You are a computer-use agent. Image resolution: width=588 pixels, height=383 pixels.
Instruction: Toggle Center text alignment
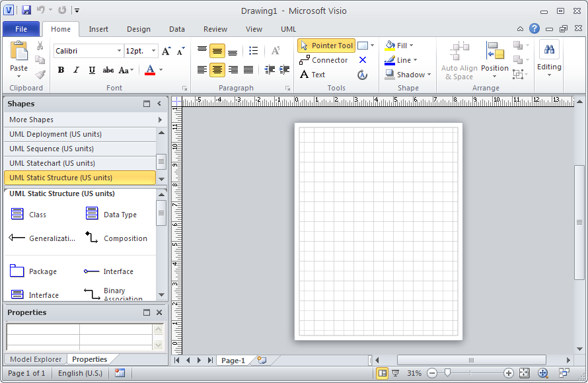[x=217, y=70]
